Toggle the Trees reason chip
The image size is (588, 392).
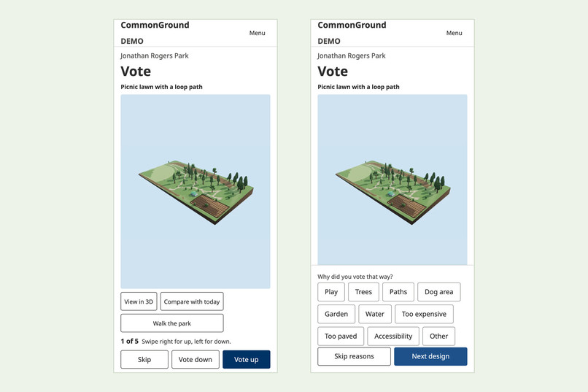click(363, 292)
